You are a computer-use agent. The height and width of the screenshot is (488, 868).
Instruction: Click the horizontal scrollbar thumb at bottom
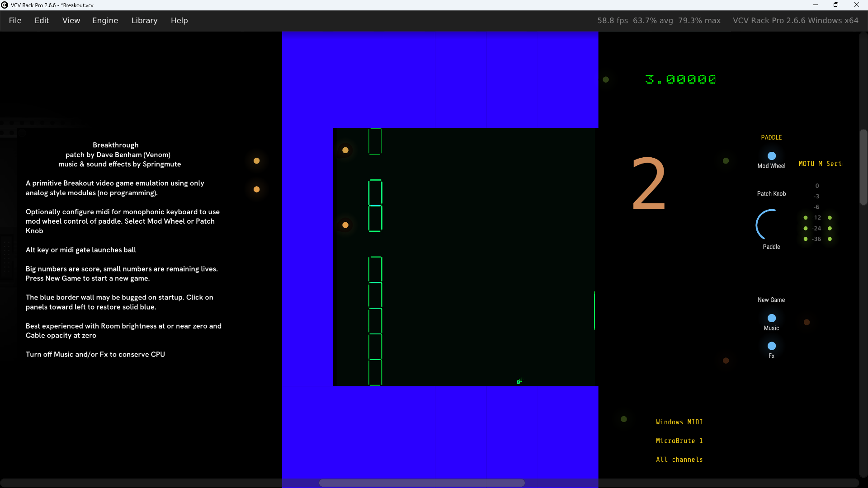click(421, 483)
